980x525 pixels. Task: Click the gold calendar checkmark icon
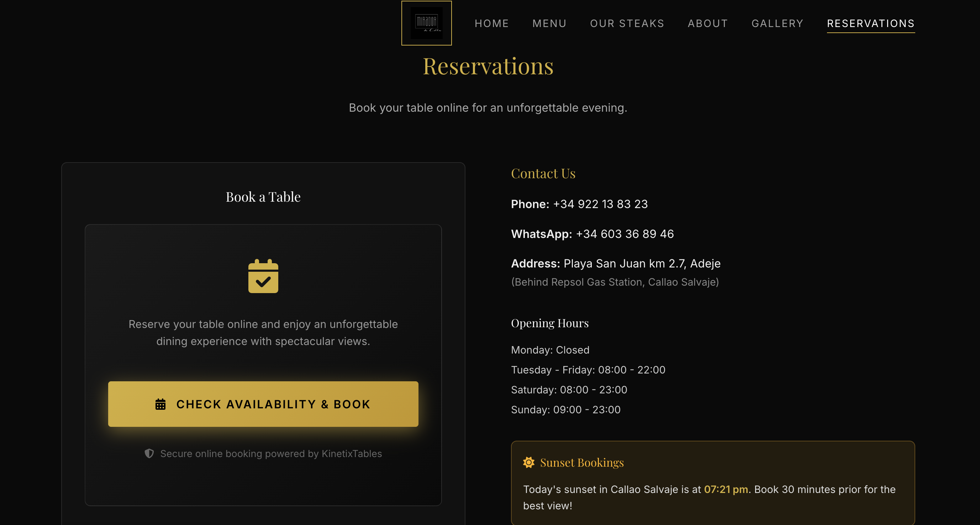(263, 276)
